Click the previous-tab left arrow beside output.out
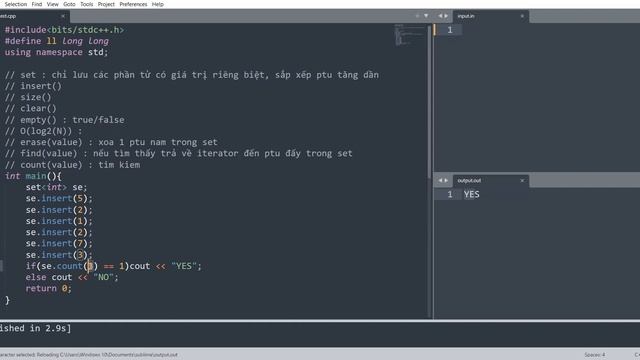The height and width of the screenshot is (360, 640). (440, 180)
